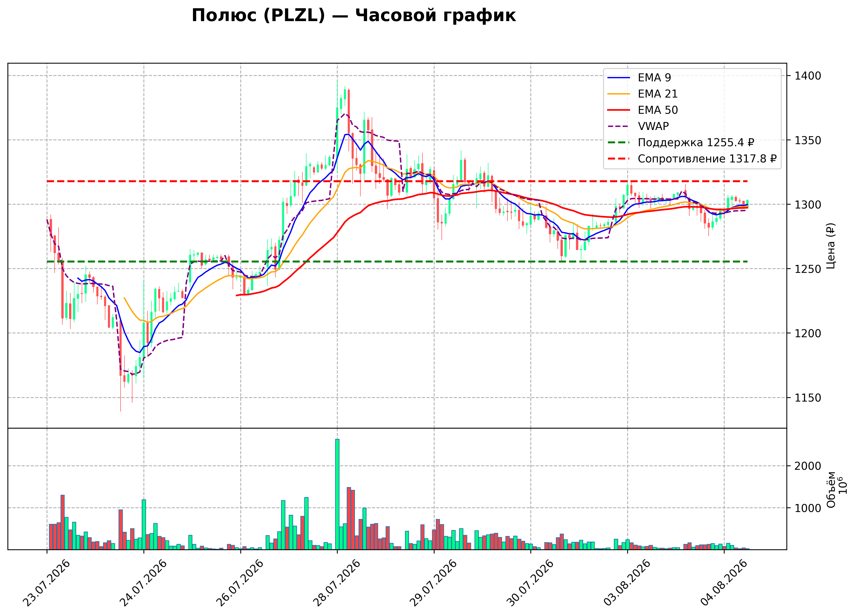The image size is (857, 616).
Task: Click the tallest green volume bar
Action: coord(337,494)
